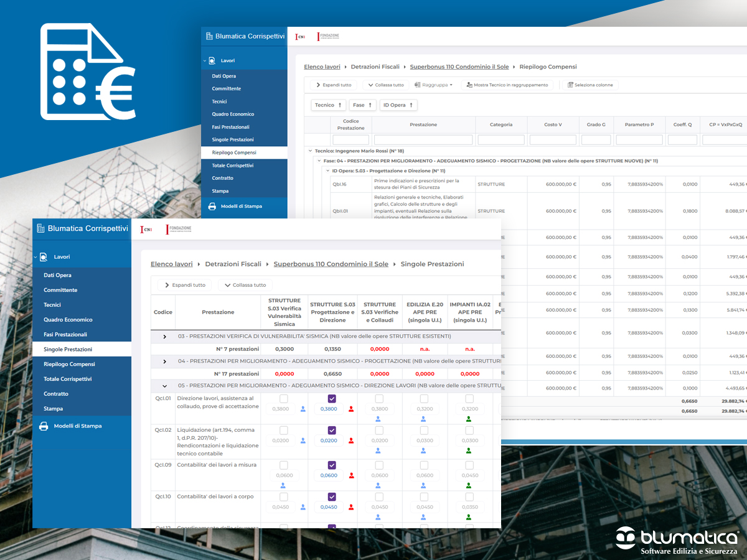Click red person icon in Qcl.10 row

[x=351, y=507]
